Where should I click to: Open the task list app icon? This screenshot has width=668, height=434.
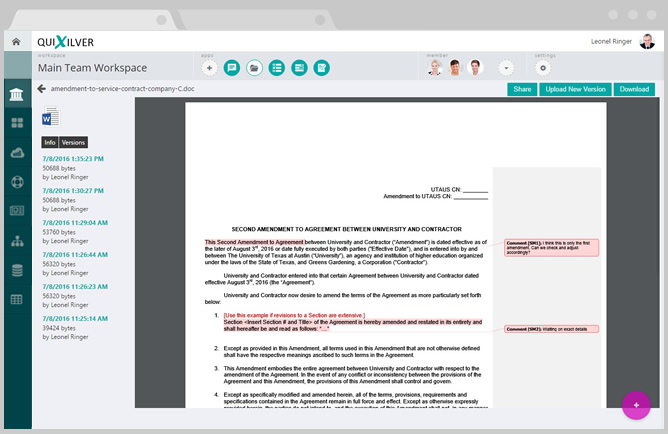pyautogui.click(x=277, y=68)
